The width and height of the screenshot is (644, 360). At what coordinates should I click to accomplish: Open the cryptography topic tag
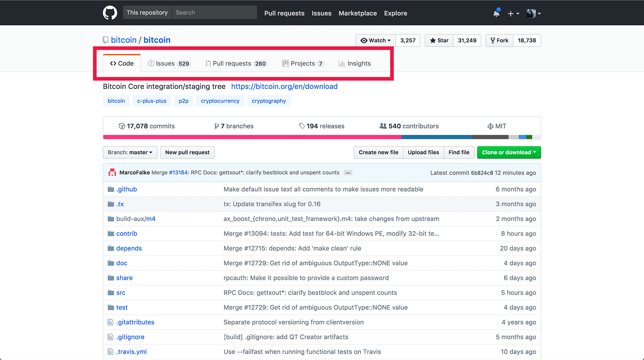pos(269,100)
